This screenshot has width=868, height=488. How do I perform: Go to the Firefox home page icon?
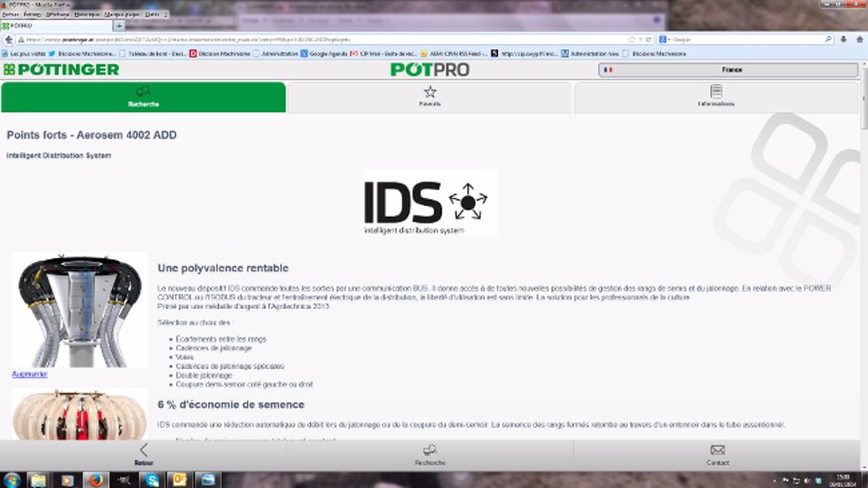click(859, 40)
